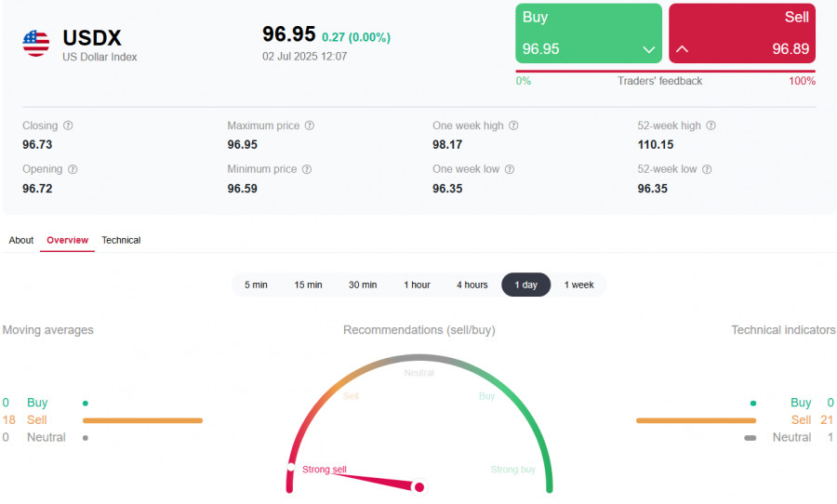This screenshot has width=837, height=504.
Task: Click the Moving averages green Buy dot
Action: [x=86, y=403]
